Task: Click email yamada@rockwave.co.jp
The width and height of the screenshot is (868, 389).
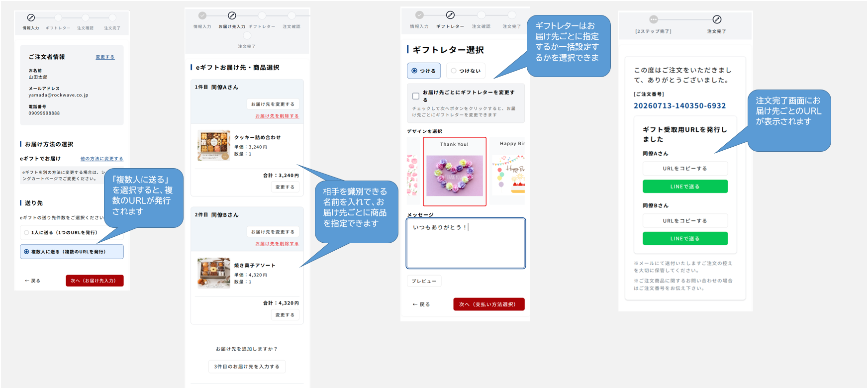Action: click(58, 95)
